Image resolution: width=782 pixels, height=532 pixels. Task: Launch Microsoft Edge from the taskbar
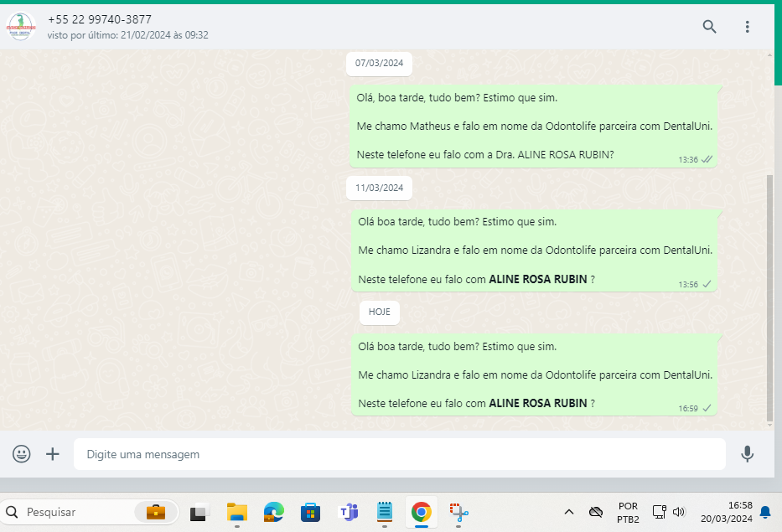click(274, 512)
